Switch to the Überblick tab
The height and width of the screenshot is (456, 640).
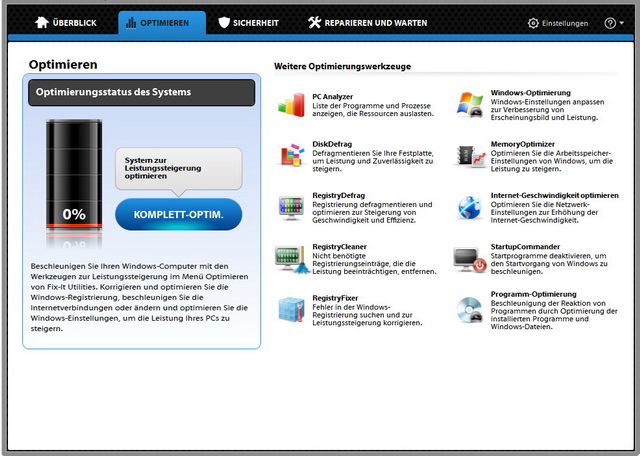tap(66, 22)
